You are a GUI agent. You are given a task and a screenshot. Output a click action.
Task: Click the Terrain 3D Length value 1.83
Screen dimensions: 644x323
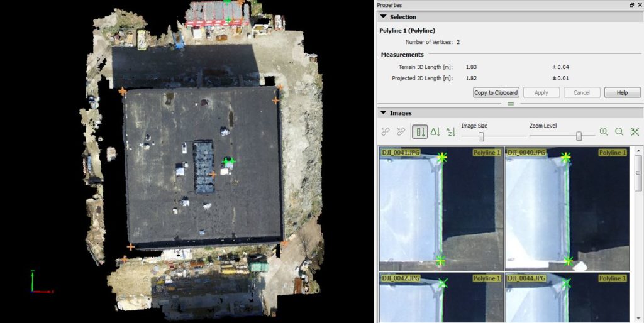pyautogui.click(x=471, y=67)
